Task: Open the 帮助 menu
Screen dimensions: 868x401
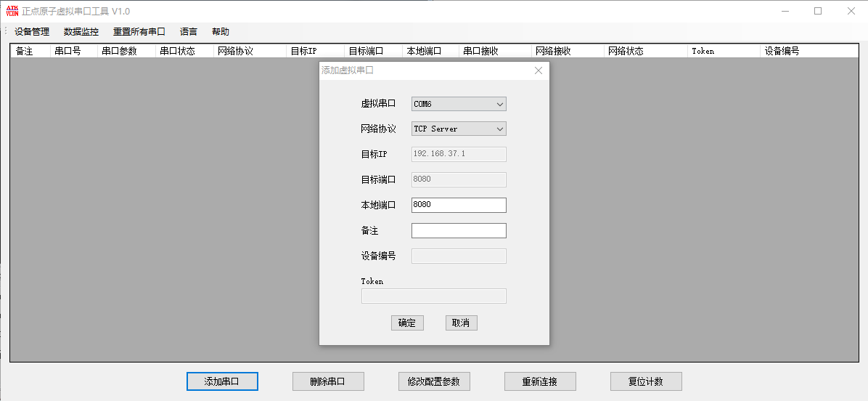Action: tap(221, 32)
